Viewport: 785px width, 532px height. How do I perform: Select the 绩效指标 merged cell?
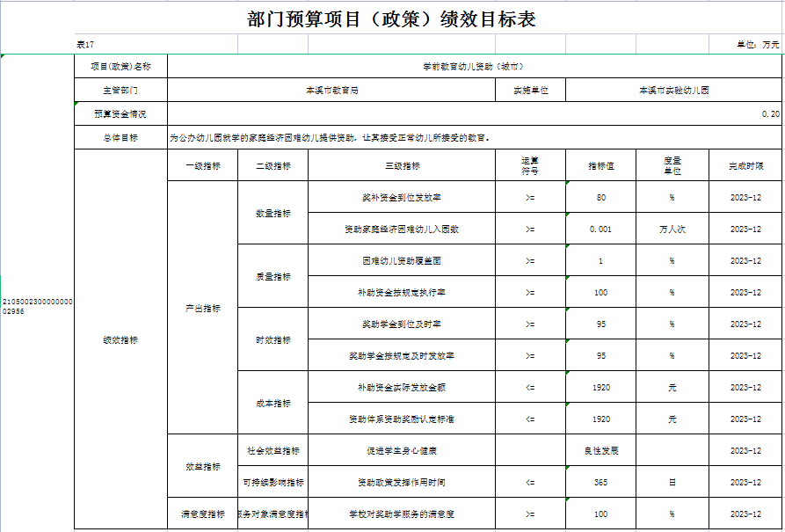pos(120,339)
